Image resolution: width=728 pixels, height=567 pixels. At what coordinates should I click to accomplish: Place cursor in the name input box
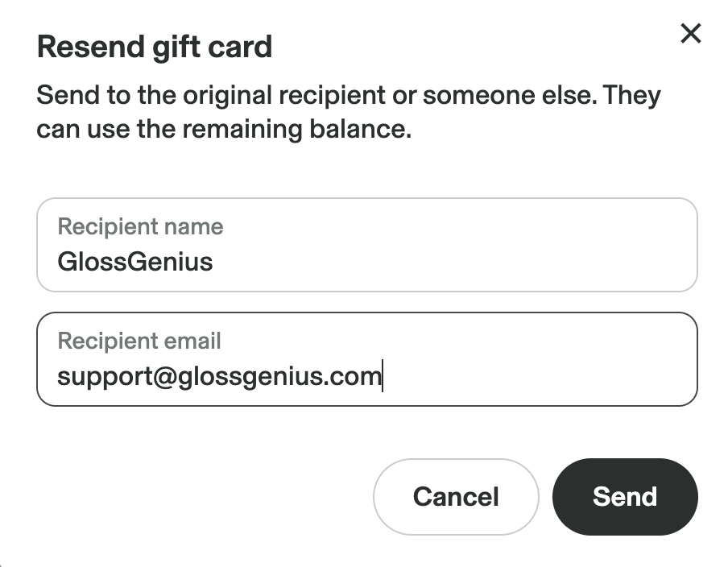pyautogui.click(x=366, y=245)
